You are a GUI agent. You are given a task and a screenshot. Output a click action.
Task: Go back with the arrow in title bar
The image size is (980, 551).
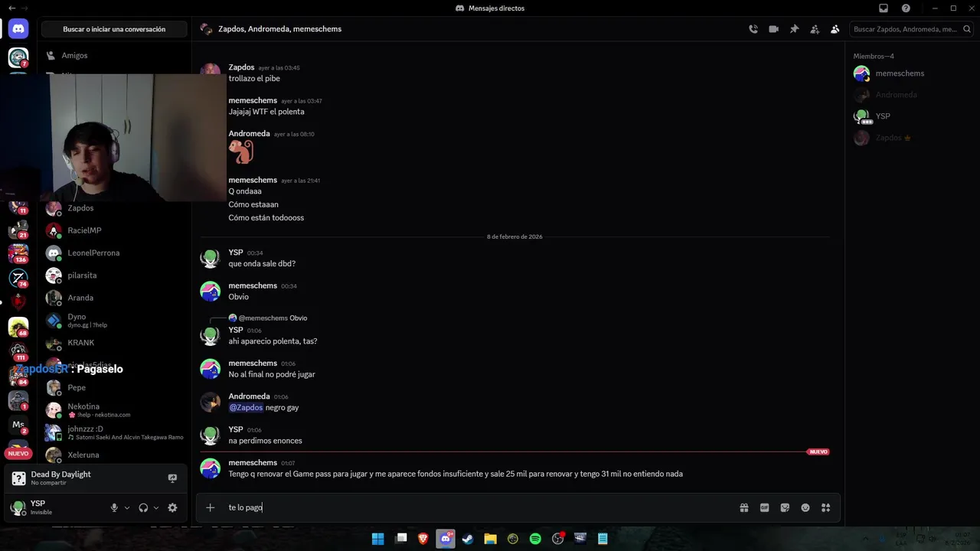11,8
